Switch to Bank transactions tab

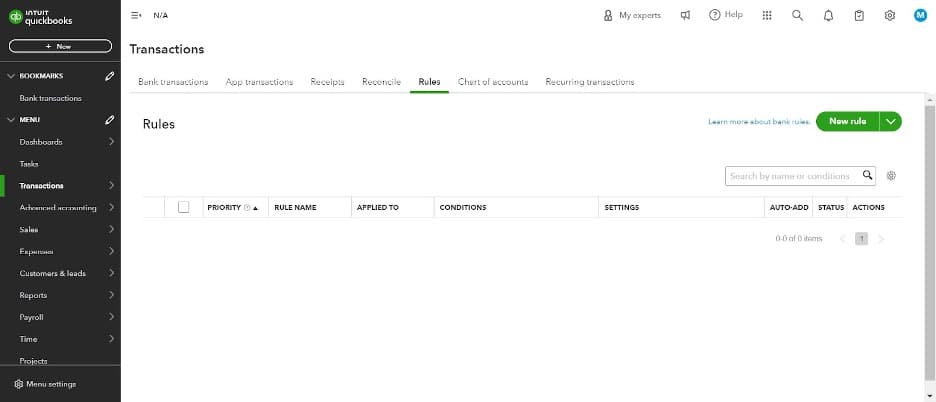173,82
